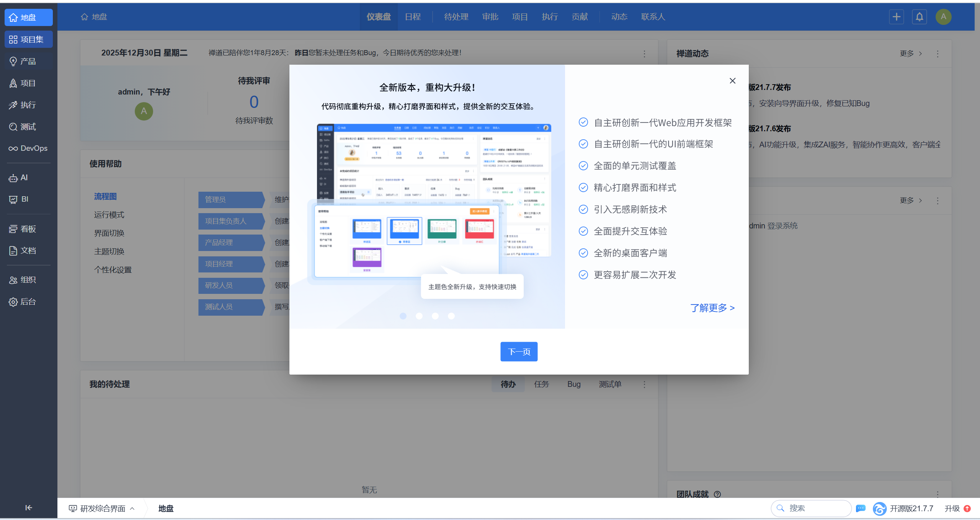
Task: Select the third carousel dot indicator
Action: 435,316
